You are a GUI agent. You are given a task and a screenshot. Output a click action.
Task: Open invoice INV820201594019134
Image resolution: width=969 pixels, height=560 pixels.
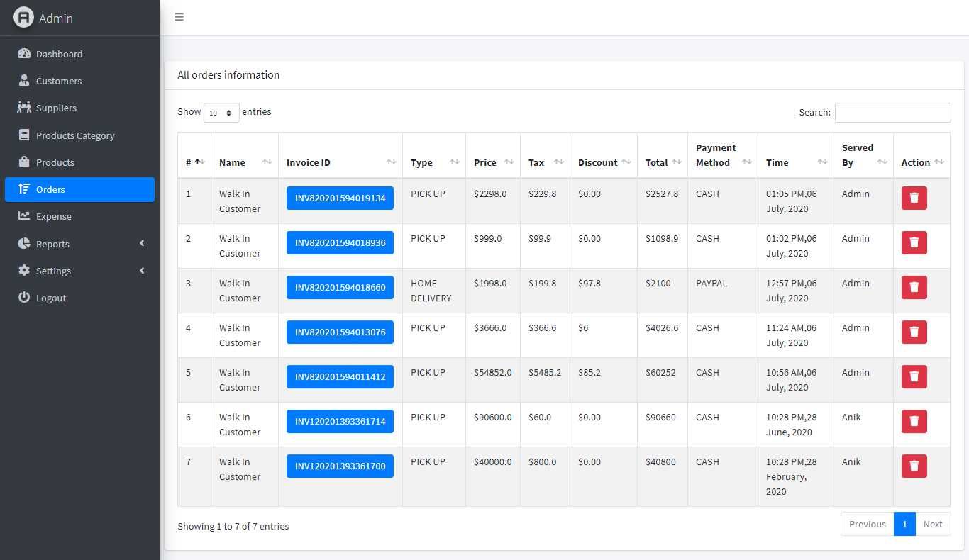point(340,198)
